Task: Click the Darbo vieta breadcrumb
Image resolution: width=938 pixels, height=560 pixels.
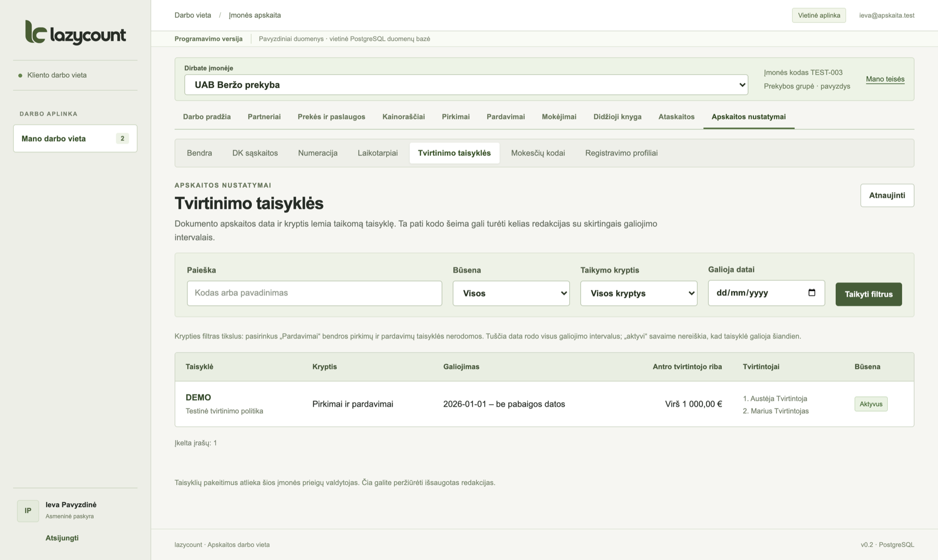Action: (193, 15)
